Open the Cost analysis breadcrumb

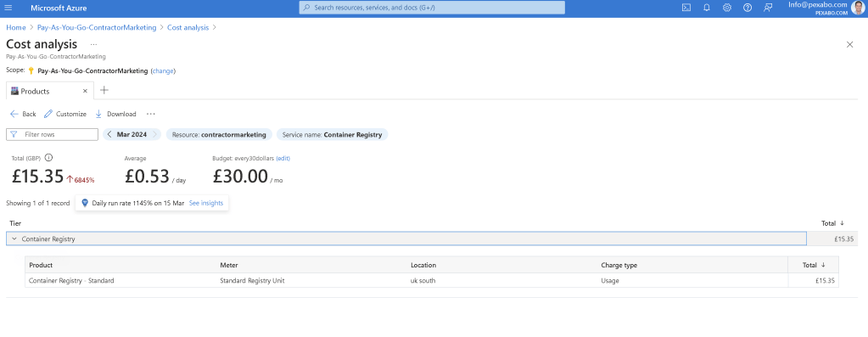click(x=188, y=28)
